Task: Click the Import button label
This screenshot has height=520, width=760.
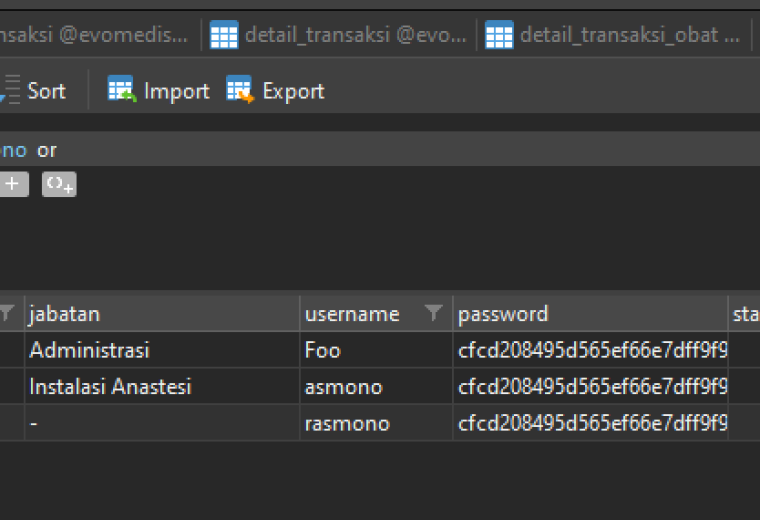Action: tap(176, 91)
